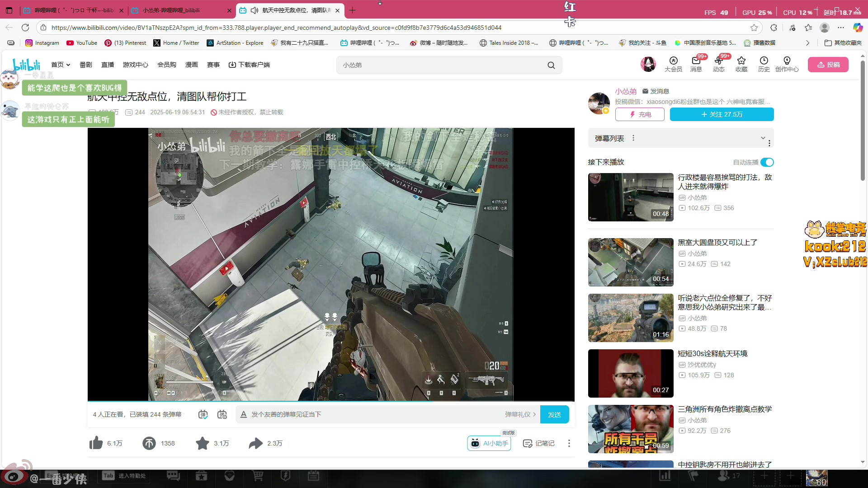Open the 漫画 menu item

192,65
